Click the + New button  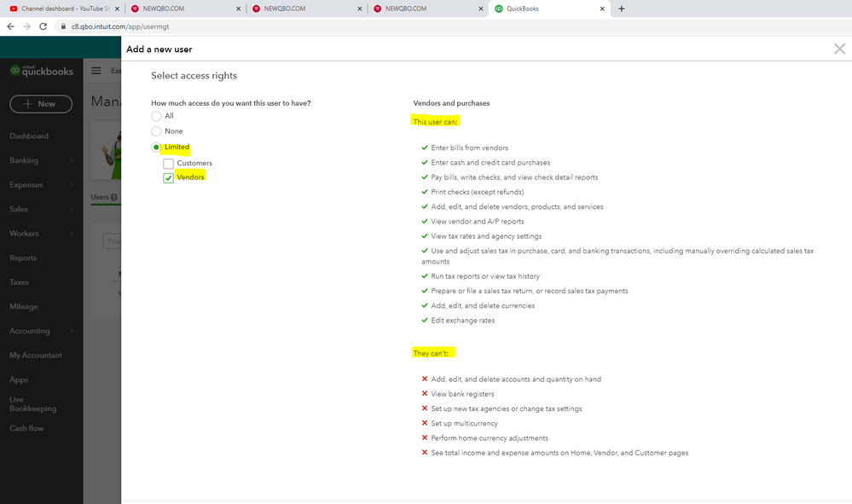[x=40, y=103]
